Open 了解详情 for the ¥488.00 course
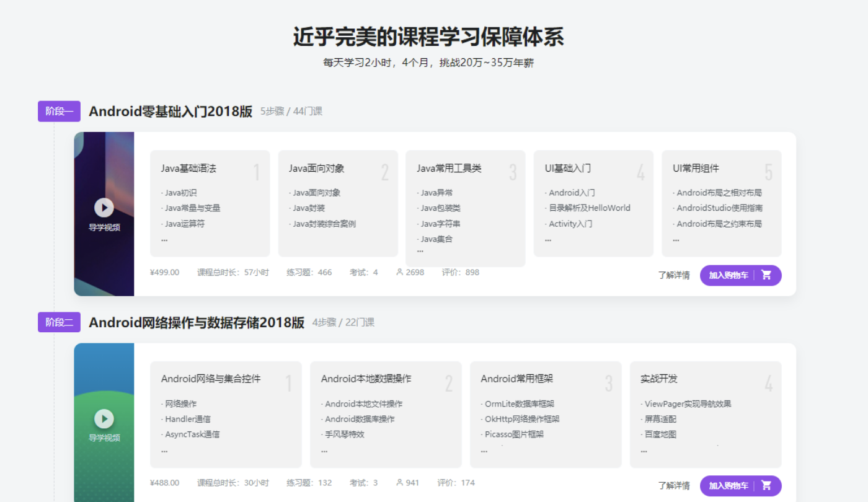This screenshot has width=868, height=502. 674,486
